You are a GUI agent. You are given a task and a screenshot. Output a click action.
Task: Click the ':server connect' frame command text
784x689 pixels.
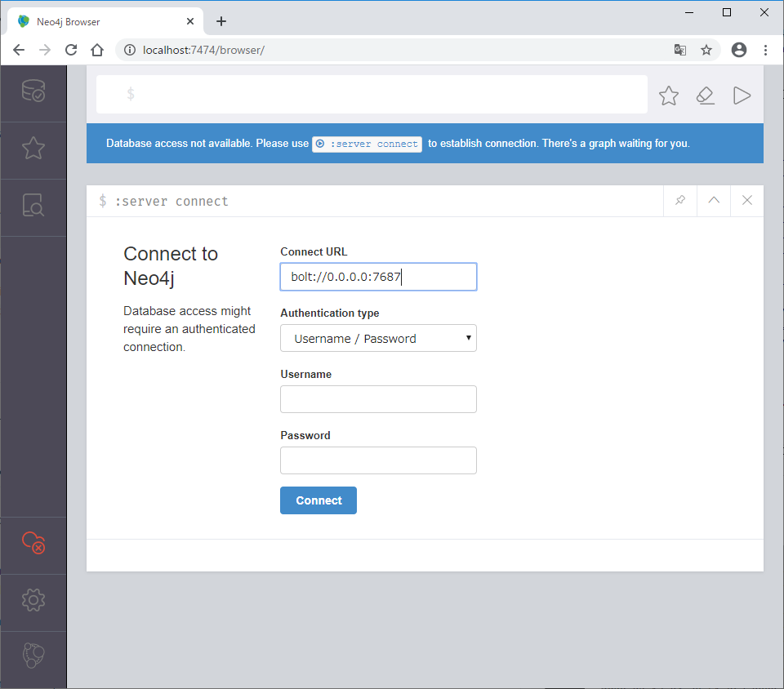[x=171, y=202]
